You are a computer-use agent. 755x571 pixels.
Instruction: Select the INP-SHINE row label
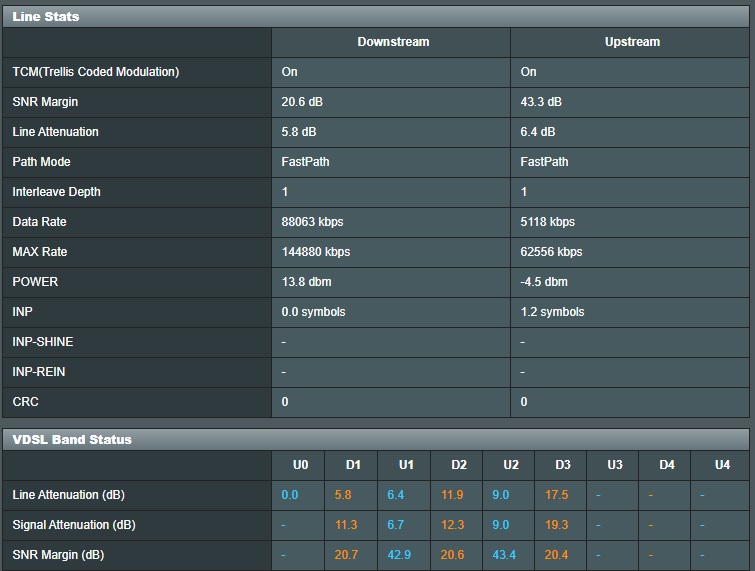pyautogui.click(x=43, y=341)
